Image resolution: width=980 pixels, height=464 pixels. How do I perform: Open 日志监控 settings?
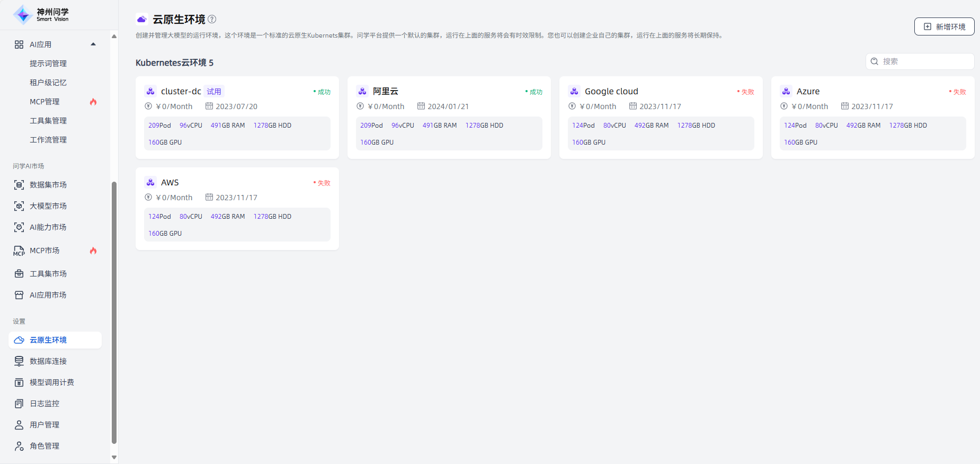(44, 404)
